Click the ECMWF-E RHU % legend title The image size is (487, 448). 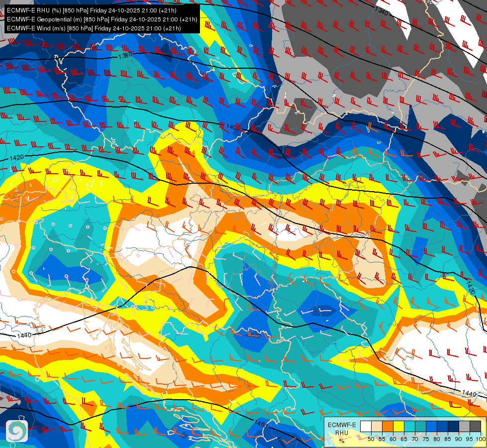[x=342, y=433]
